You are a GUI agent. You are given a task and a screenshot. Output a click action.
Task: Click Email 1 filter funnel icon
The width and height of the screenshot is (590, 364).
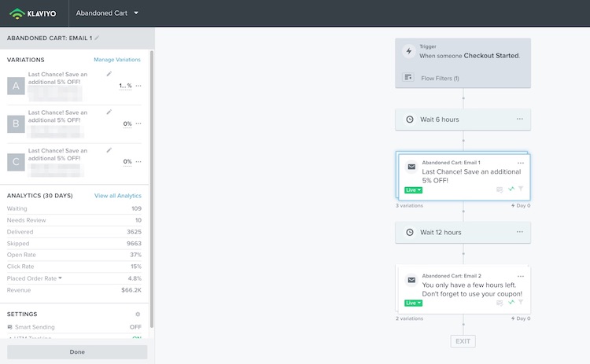tap(521, 189)
